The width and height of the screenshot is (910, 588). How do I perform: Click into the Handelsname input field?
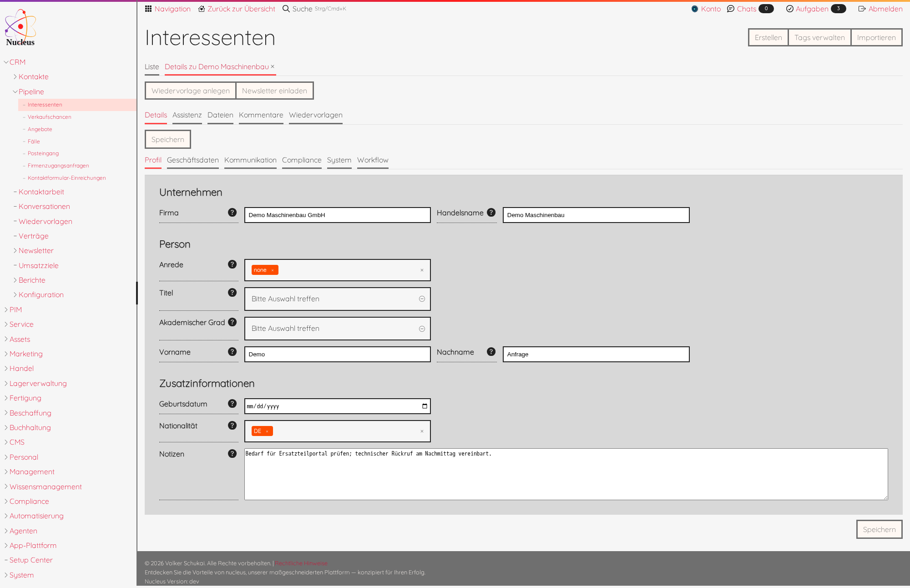[x=596, y=215]
